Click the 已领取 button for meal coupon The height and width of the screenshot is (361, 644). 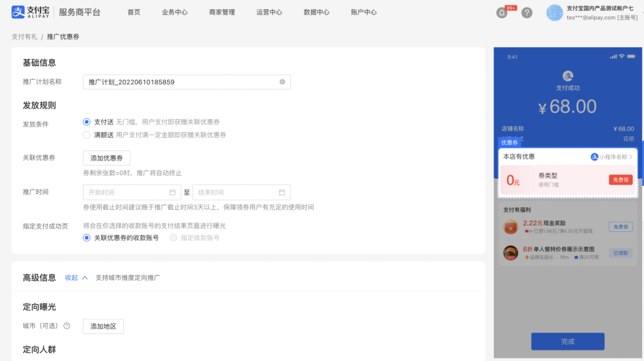[620, 253]
